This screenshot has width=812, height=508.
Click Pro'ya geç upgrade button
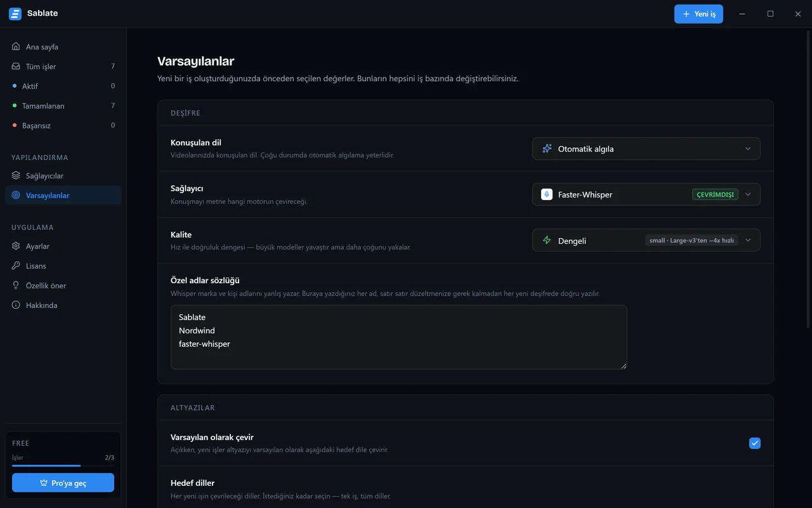tap(63, 483)
